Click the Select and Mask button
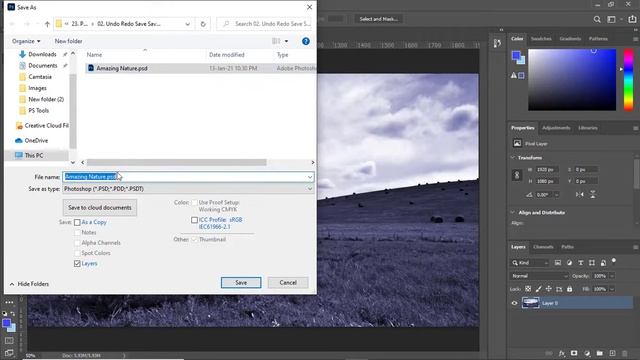This screenshot has width=640, height=360. coord(378,19)
